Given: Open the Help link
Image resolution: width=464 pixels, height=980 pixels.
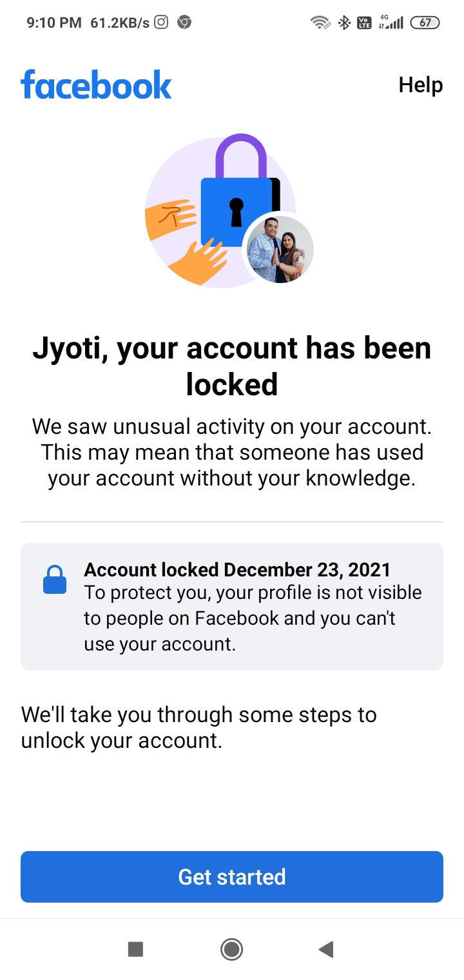Looking at the screenshot, I should pyautogui.click(x=420, y=85).
